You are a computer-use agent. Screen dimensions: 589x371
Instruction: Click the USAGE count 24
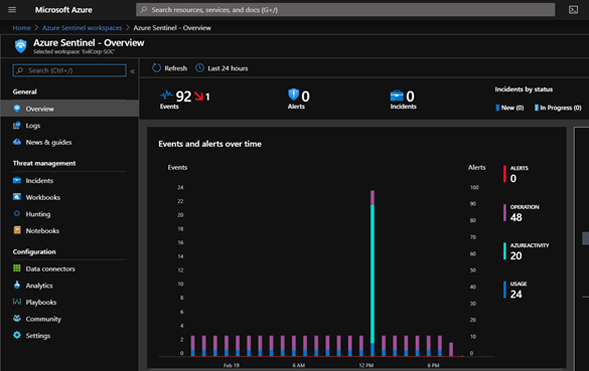(516, 294)
